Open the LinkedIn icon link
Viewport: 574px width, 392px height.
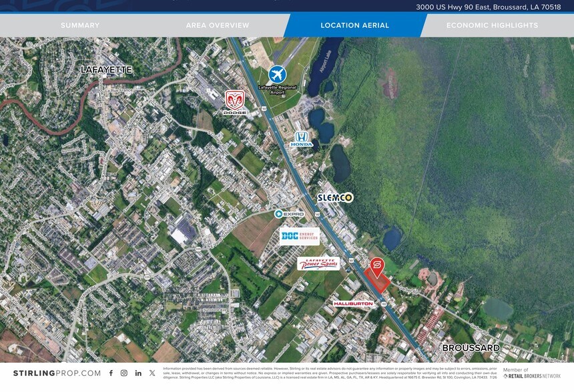click(138, 373)
